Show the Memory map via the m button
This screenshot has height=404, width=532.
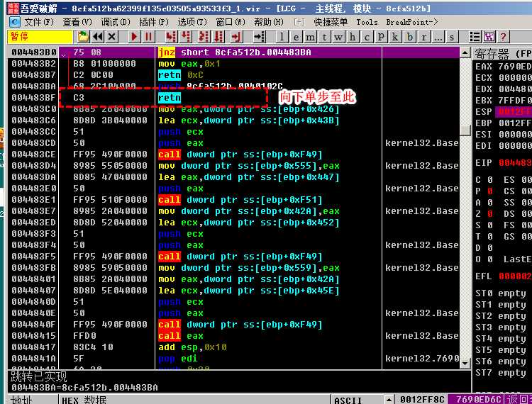tap(310, 37)
